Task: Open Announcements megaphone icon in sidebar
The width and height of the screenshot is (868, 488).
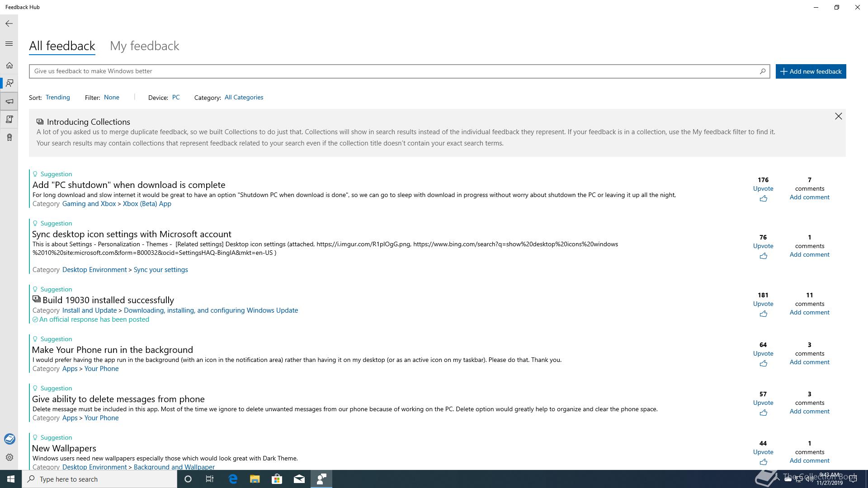Action: (9, 101)
